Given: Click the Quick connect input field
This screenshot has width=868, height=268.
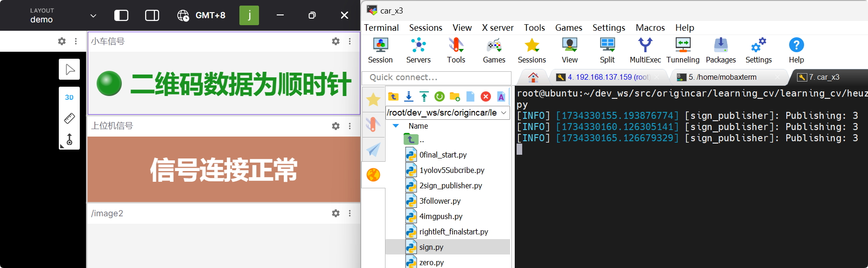Looking at the screenshot, I should 436,77.
